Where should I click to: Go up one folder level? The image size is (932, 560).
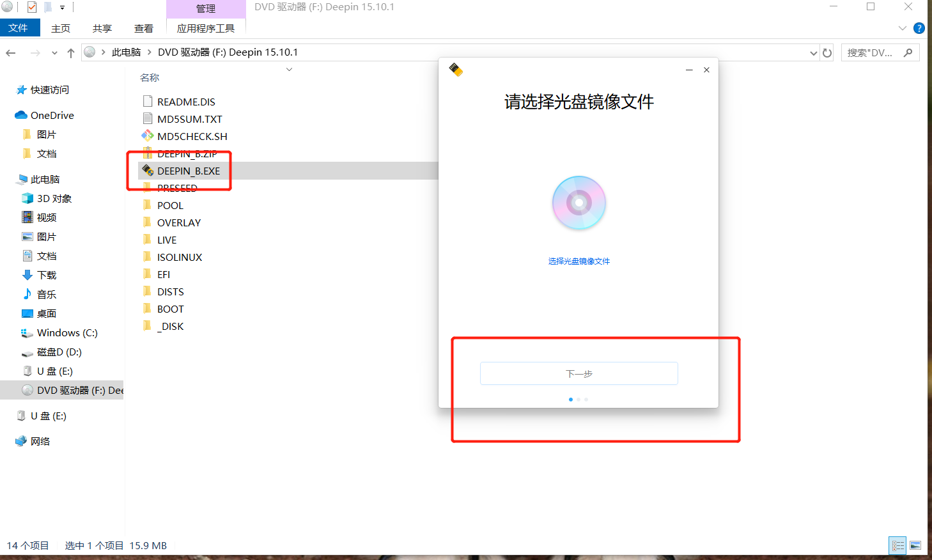(x=71, y=52)
